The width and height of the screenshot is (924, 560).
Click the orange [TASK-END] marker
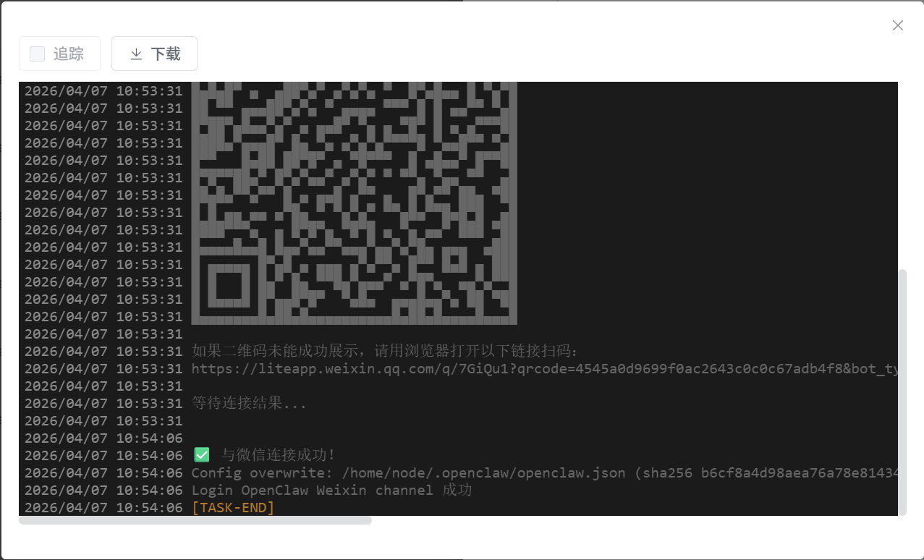(233, 508)
